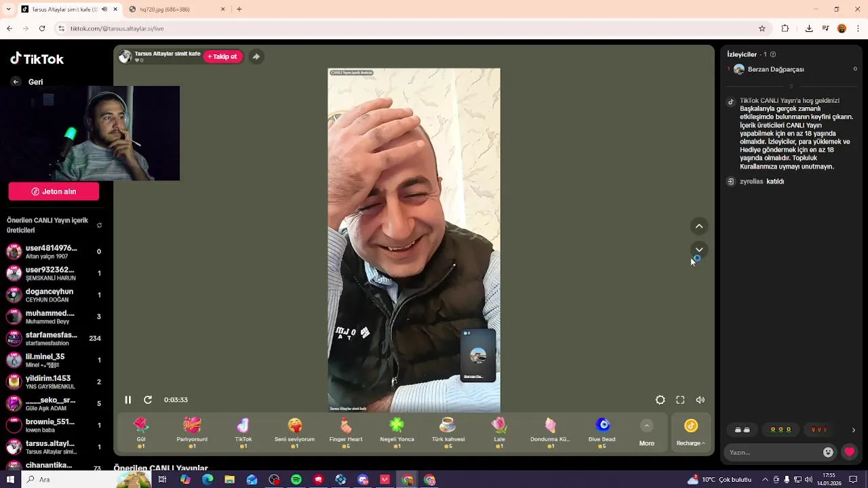Show more quick emoji reactions arrow
The image size is (868, 488).
(x=853, y=430)
